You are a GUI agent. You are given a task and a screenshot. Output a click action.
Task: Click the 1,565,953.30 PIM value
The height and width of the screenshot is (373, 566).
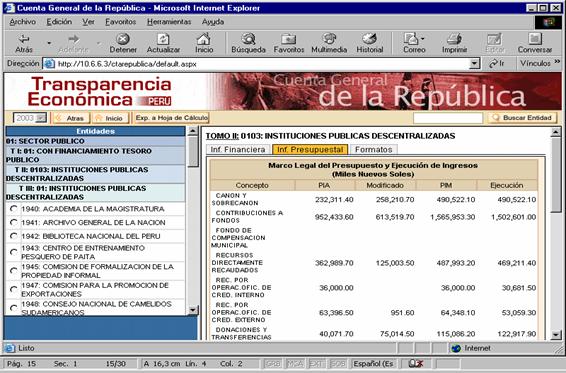coord(453,217)
